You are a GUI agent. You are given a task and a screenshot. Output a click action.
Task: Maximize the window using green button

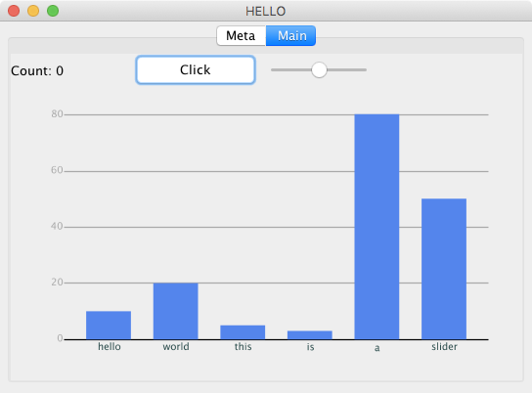[53, 11]
